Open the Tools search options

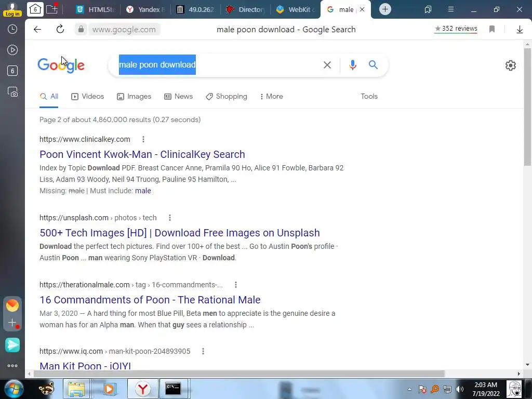369,96
